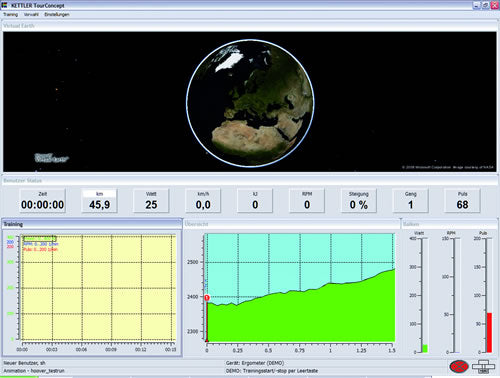Open the Training menu
The width and height of the screenshot is (500, 378).
pyautogui.click(x=10, y=14)
